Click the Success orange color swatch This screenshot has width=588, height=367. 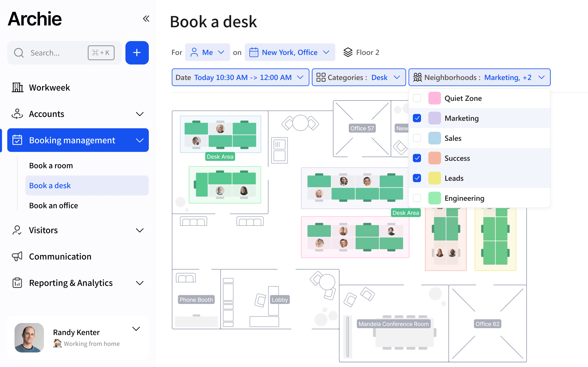435,158
